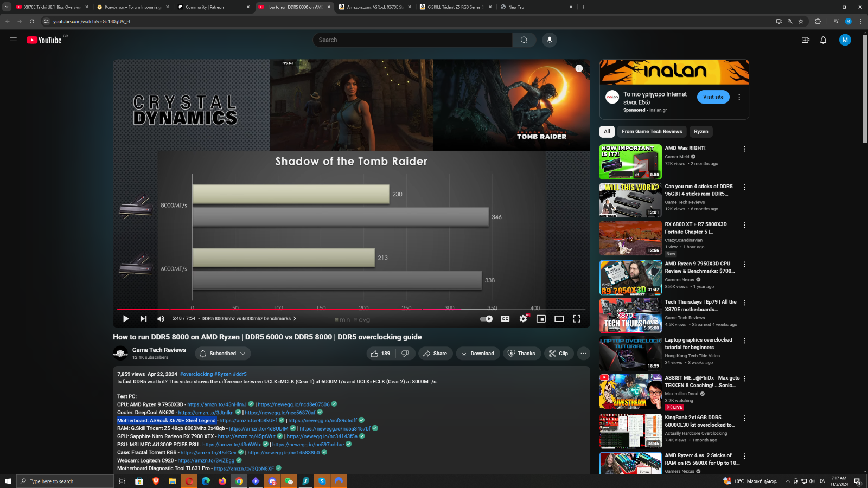The width and height of the screenshot is (868, 488).
Task: Reload the page
Action: pos(31,21)
